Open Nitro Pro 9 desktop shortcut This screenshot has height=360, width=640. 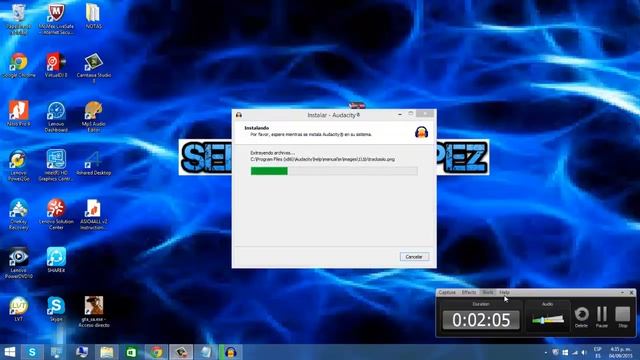click(18, 113)
